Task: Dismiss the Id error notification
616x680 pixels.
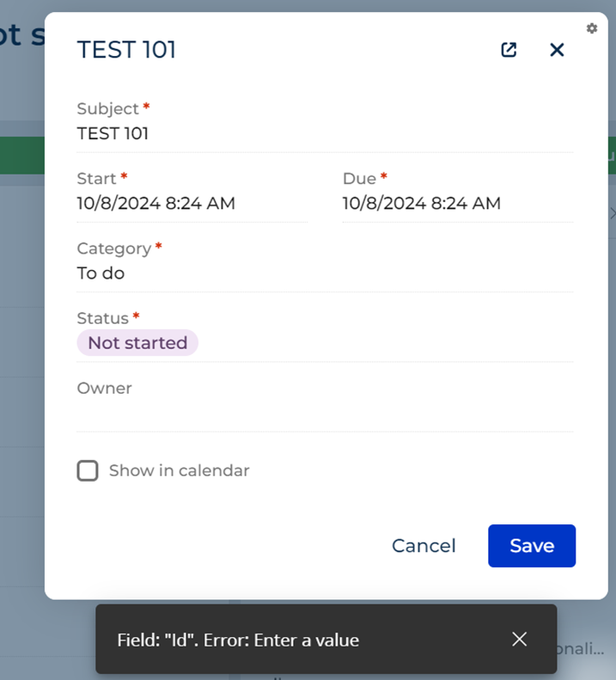Action: pos(519,639)
